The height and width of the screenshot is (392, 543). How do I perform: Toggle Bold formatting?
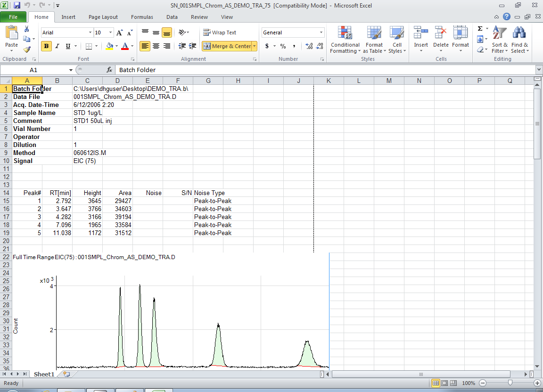point(46,46)
